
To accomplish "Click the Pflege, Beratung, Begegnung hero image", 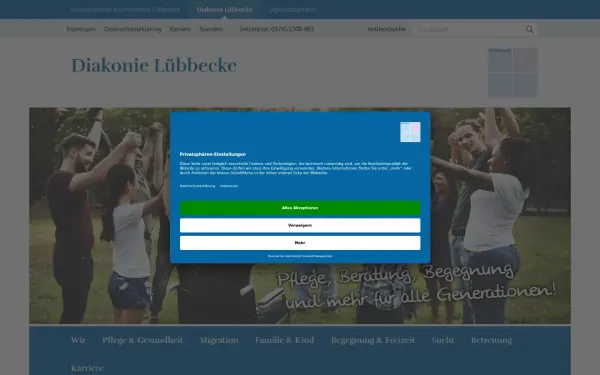I will click(x=300, y=216).
